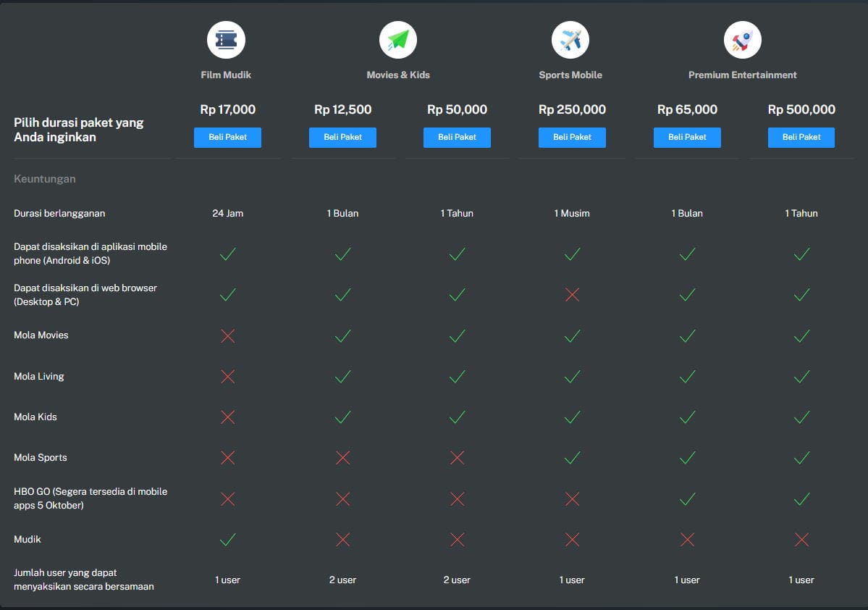Click the Mola Sports checkmark in the Rp 250,000 column
The height and width of the screenshot is (610, 868).
572,458
